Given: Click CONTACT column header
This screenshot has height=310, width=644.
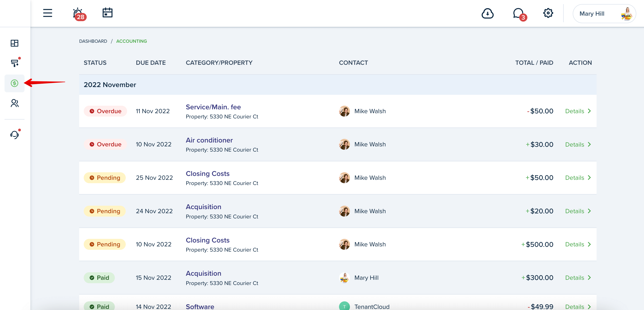Looking at the screenshot, I should [353, 62].
